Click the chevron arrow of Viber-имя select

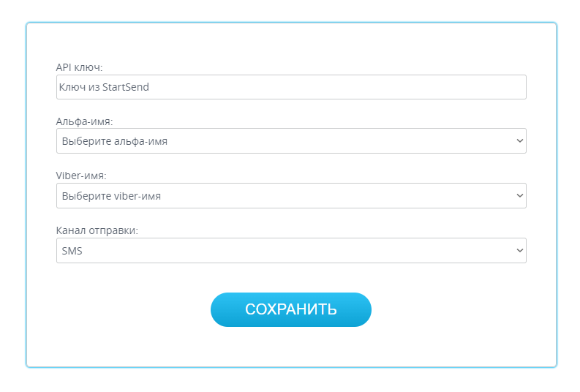click(x=519, y=195)
